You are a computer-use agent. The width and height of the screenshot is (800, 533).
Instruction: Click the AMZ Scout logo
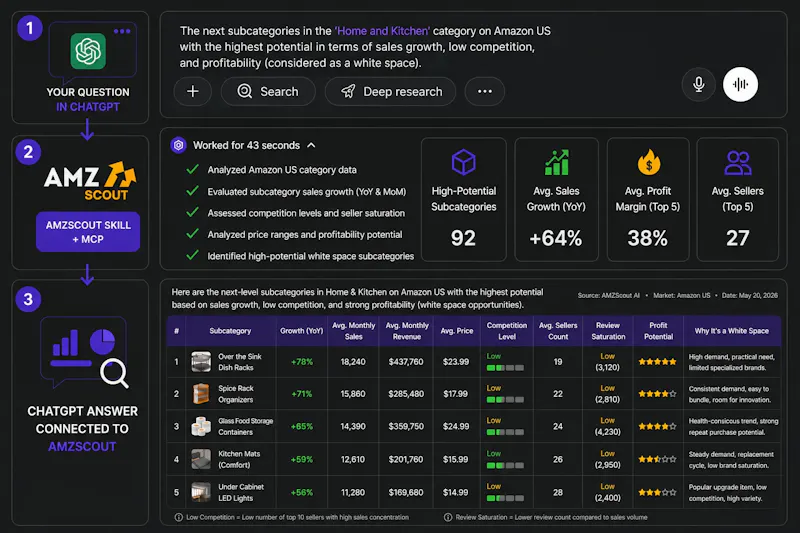[x=90, y=181]
